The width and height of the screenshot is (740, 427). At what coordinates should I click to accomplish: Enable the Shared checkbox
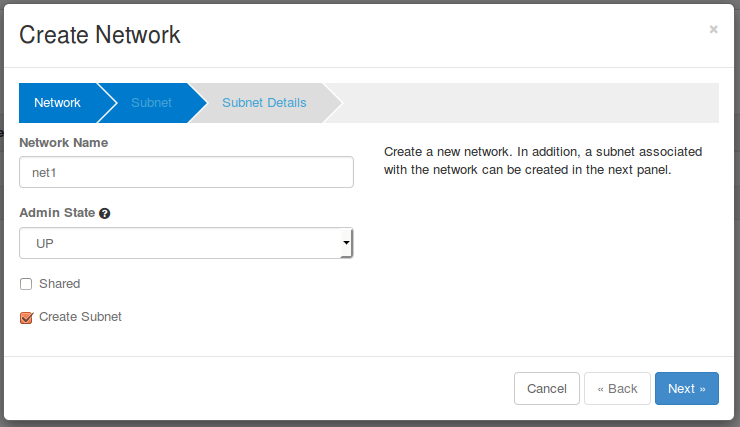tap(26, 284)
